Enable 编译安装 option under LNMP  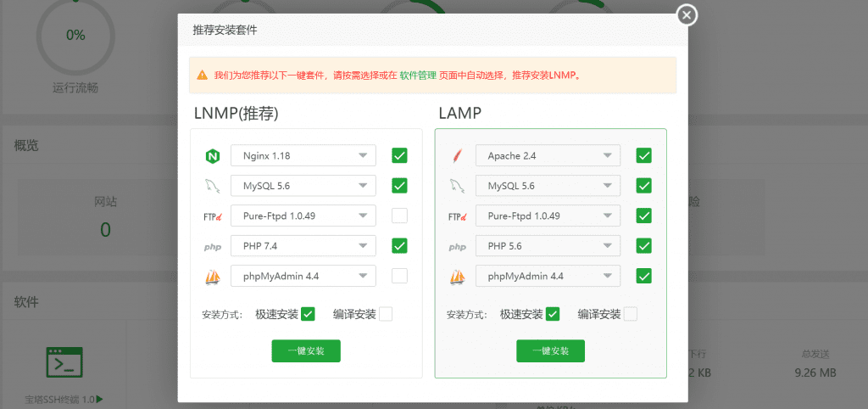tap(386, 314)
